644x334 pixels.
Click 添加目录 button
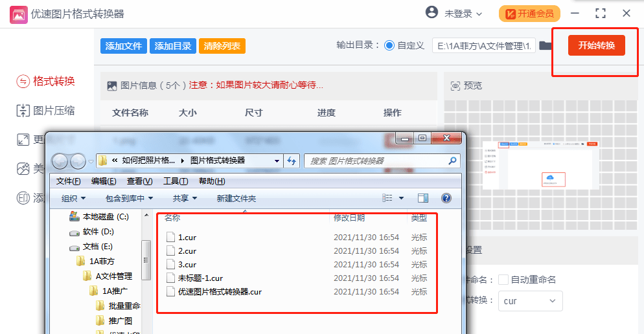pyautogui.click(x=173, y=46)
